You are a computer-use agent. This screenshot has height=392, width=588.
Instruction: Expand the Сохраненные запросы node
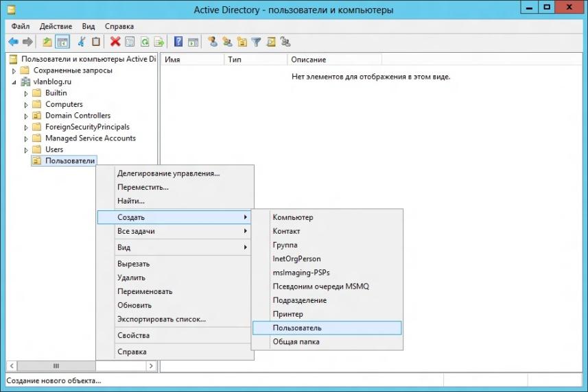tap(14, 71)
